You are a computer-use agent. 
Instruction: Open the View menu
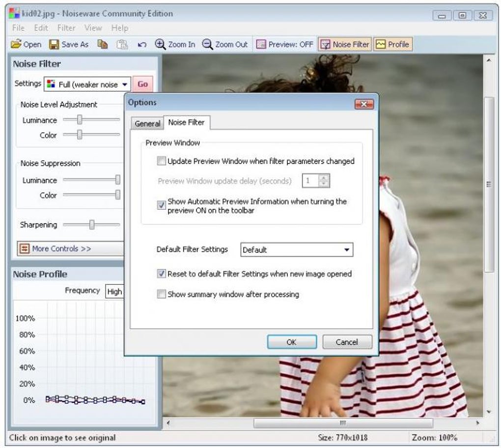(93, 28)
